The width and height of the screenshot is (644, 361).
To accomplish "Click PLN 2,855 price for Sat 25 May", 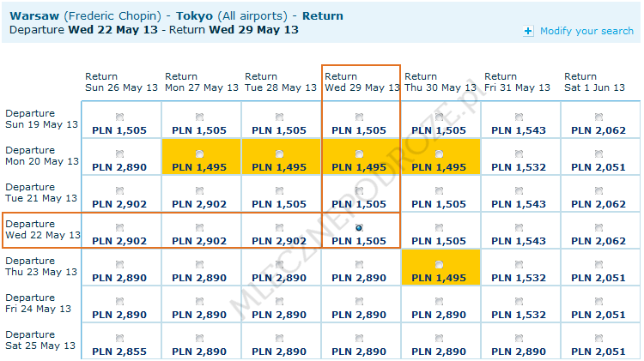I will (119, 352).
